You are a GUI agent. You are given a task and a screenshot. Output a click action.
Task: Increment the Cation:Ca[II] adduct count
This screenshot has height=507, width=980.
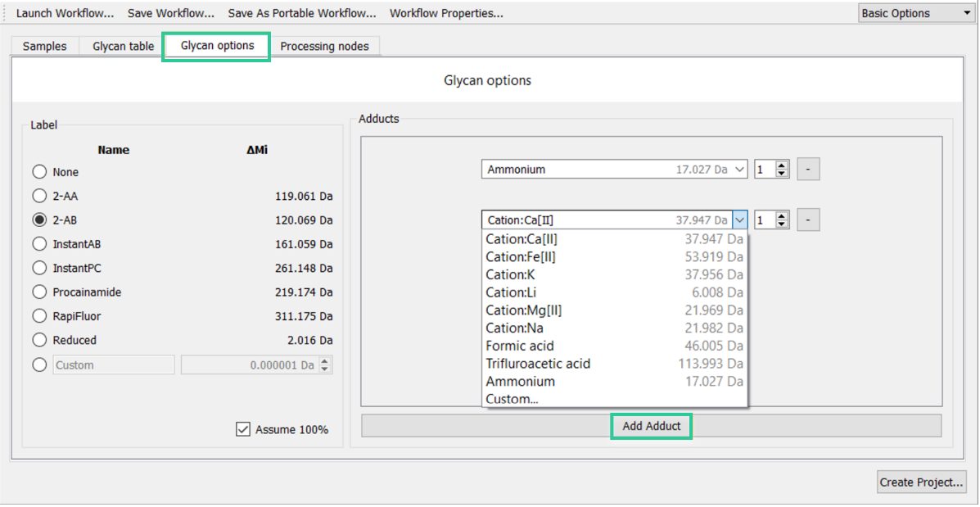click(783, 215)
